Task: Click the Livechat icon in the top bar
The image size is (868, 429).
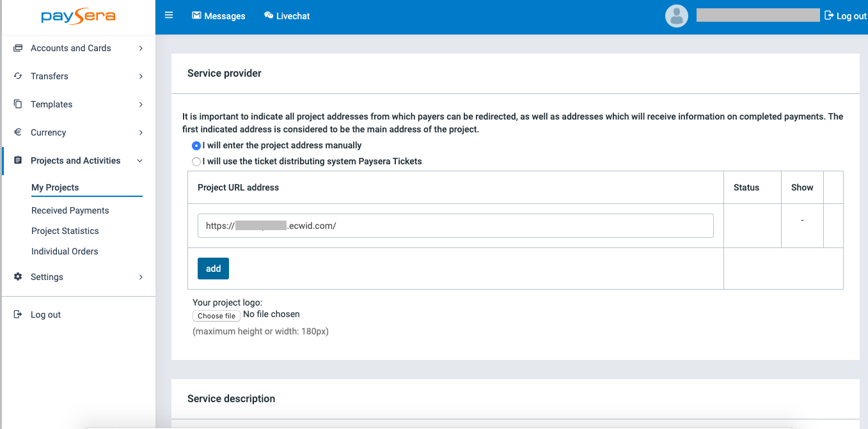Action: coord(267,15)
